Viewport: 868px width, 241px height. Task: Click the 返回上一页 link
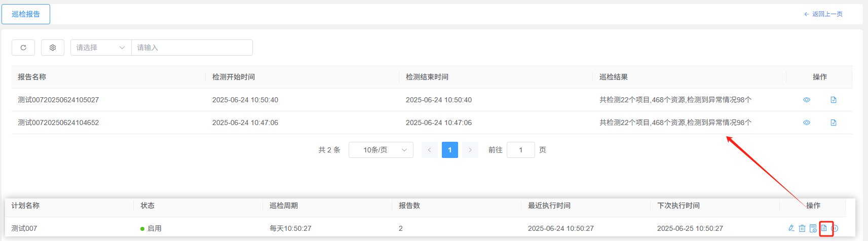tap(823, 14)
